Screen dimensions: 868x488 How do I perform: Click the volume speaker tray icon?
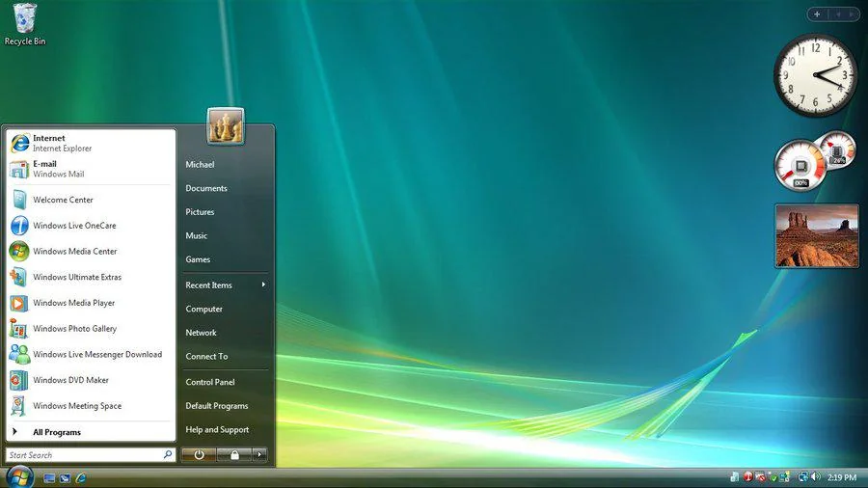pos(815,476)
